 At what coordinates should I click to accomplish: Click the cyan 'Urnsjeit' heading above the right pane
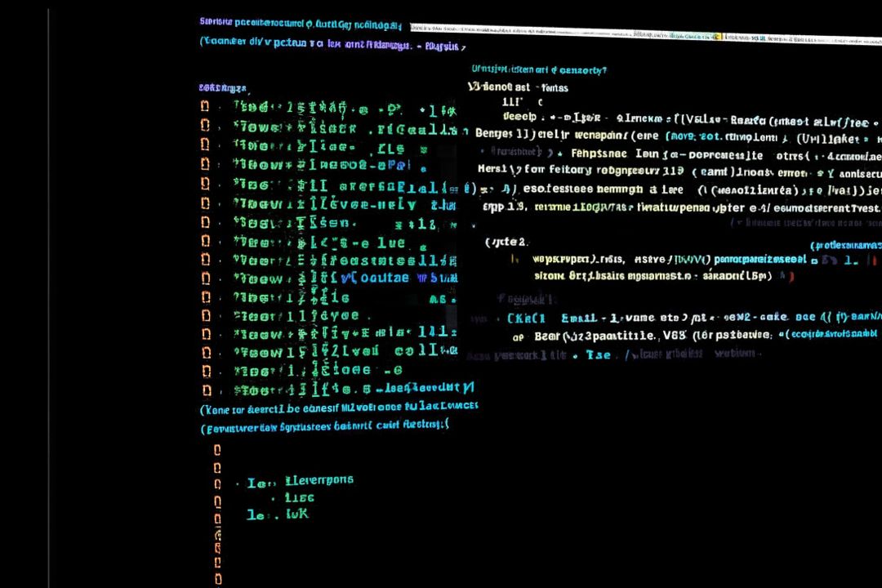[538, 70]
